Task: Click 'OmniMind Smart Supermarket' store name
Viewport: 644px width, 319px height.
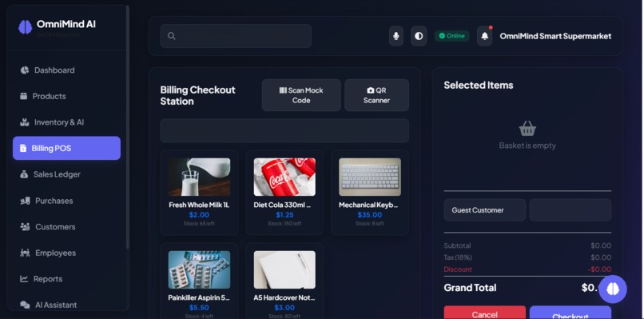Action: tap(555, 36)
